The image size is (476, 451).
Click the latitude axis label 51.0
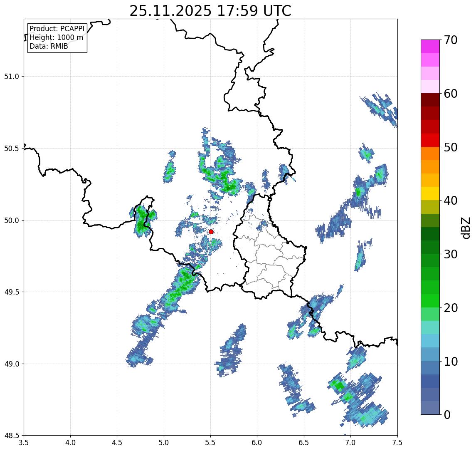coord(12,76)
